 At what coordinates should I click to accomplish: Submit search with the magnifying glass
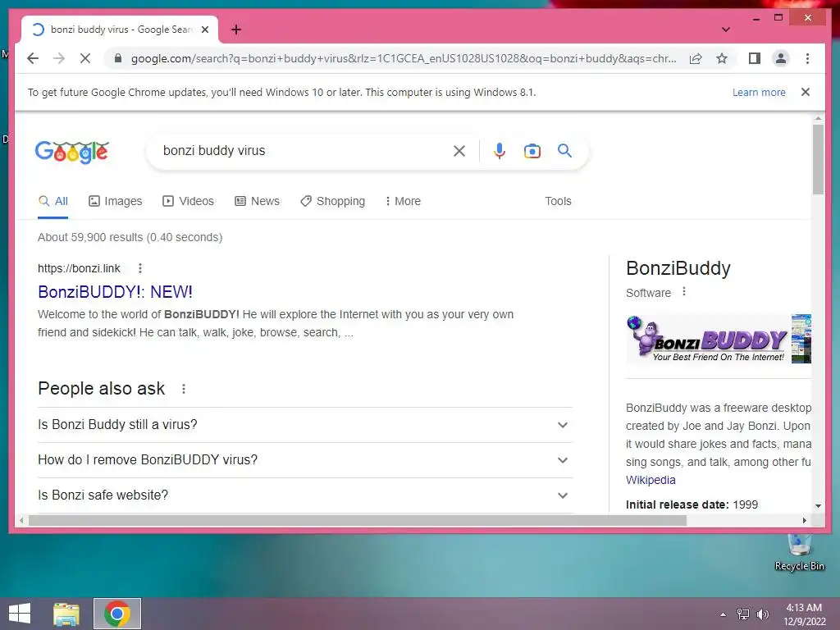point(564,151)
